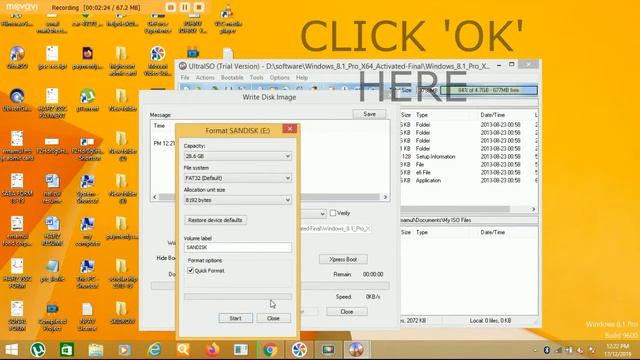Click the Date/Time column header in upper UltraISO list
The image size is (640, 360).
(492, 115)
